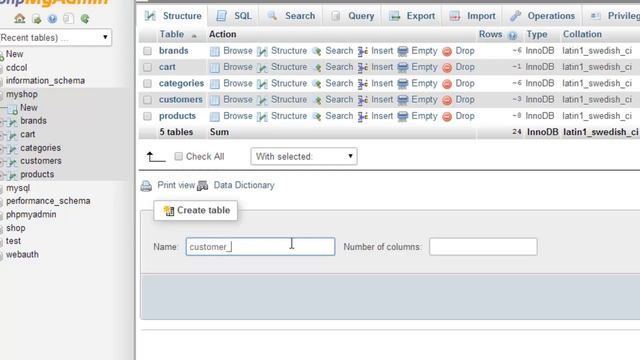Open information_schema database in sidebar
Screen dimensions: 640x360
[x=45, y=81]
